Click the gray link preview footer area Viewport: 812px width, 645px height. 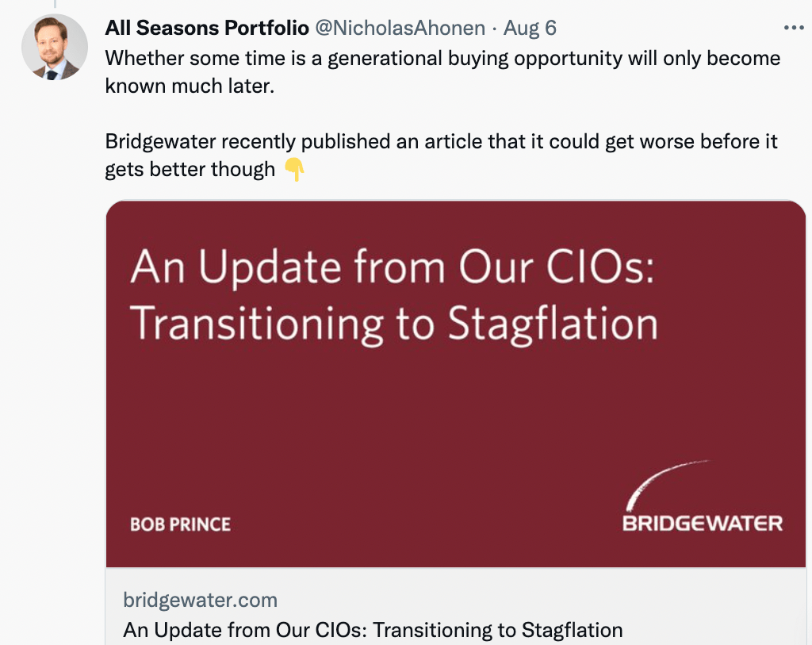pyautogui.click(x=456, y=606)
